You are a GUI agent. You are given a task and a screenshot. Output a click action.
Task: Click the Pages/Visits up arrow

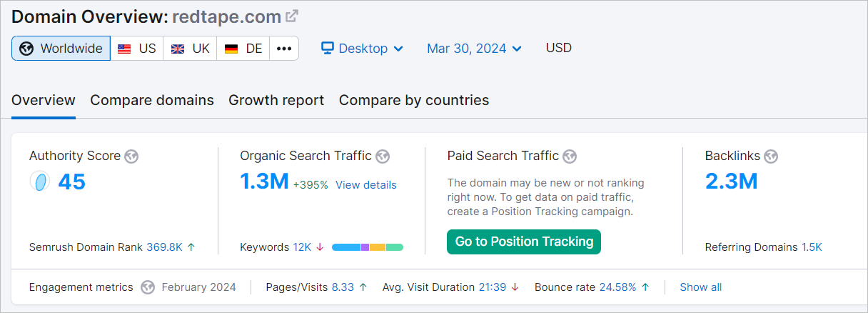click(363, 287)
